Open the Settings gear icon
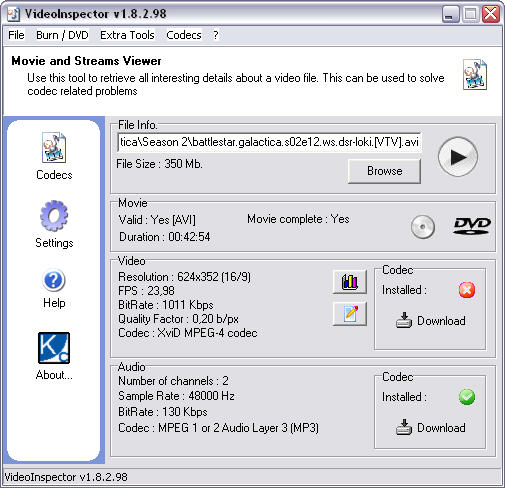This screenshot has height=488, width=505. tap(54, 216)
